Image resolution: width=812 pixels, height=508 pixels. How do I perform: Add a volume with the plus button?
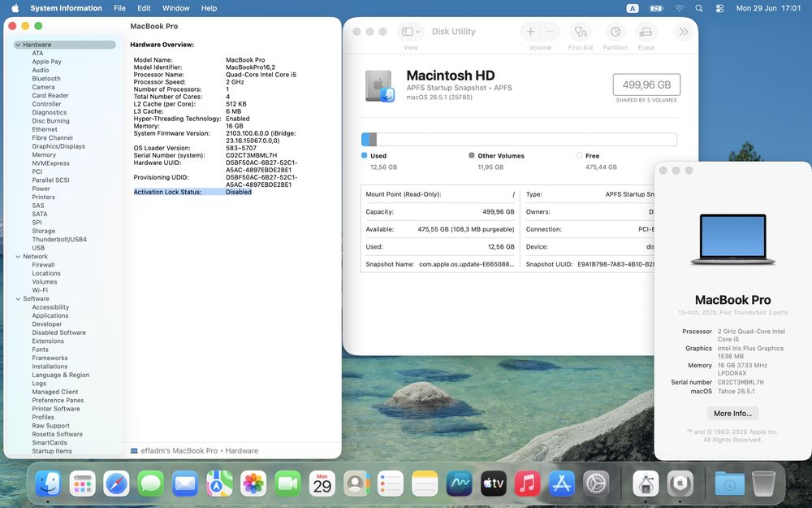click(x=530, y=32)
